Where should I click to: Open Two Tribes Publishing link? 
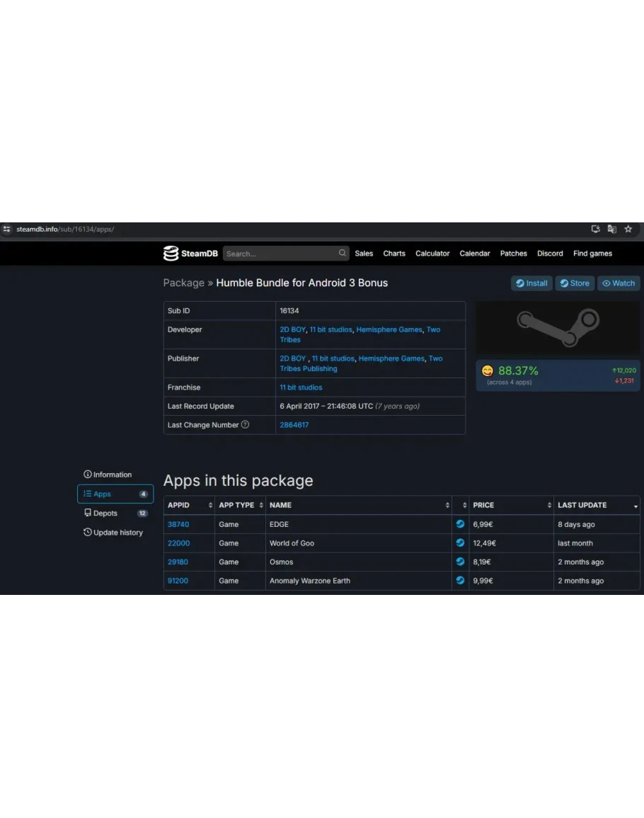309,368
